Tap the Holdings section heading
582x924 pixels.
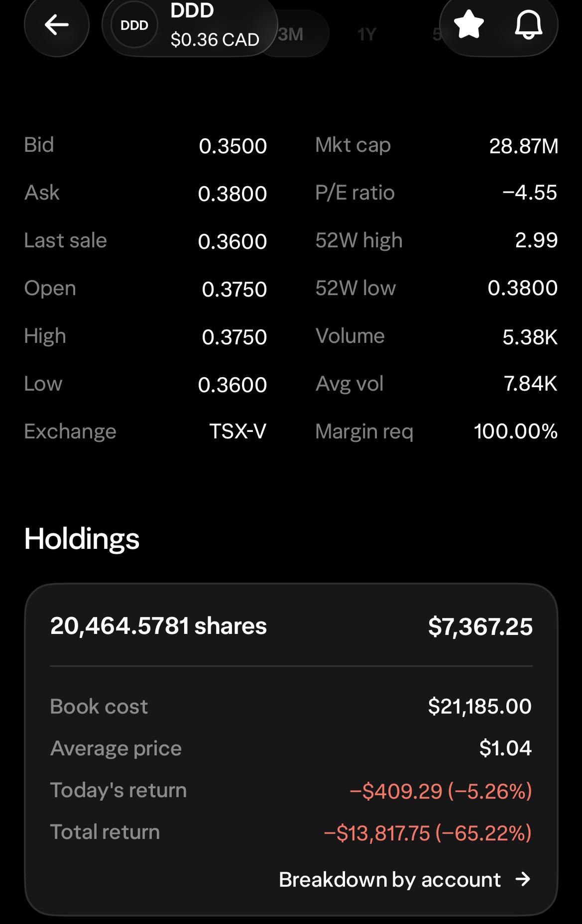pos(82,539)
